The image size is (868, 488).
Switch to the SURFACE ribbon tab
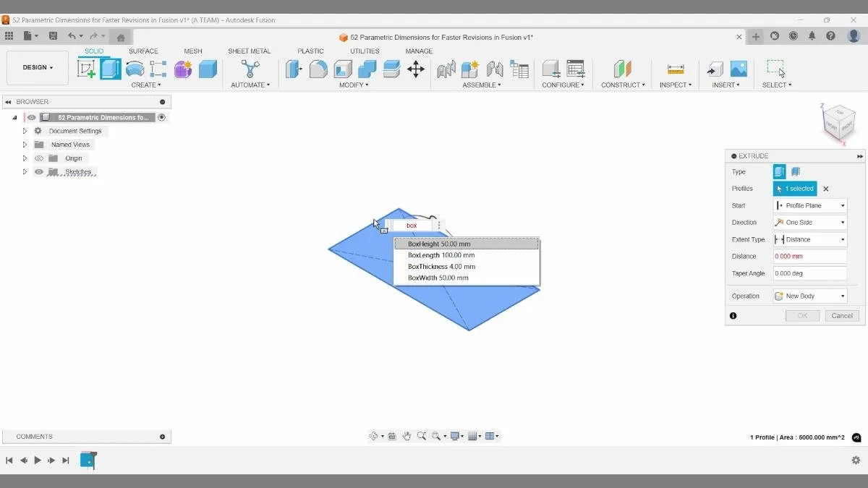(x=143, y=51)
